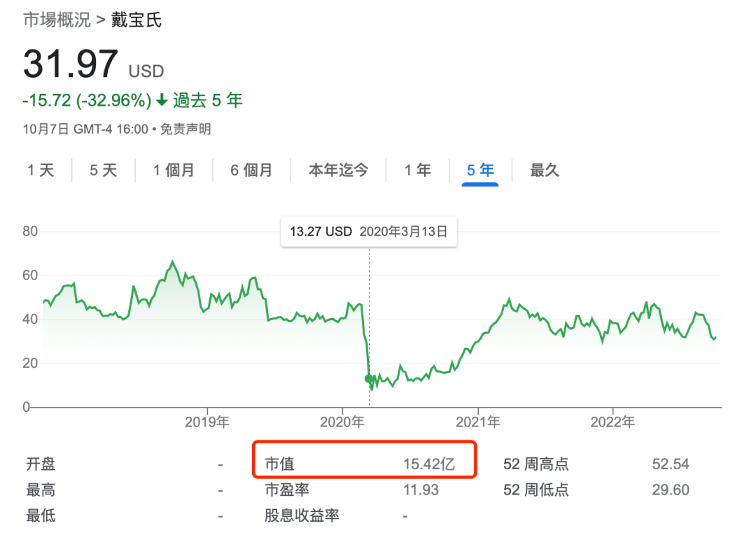The image size is (756, 533).
Task: Click the 52 周高点 label
Action: pyautogui.click(x=536, y=464)
